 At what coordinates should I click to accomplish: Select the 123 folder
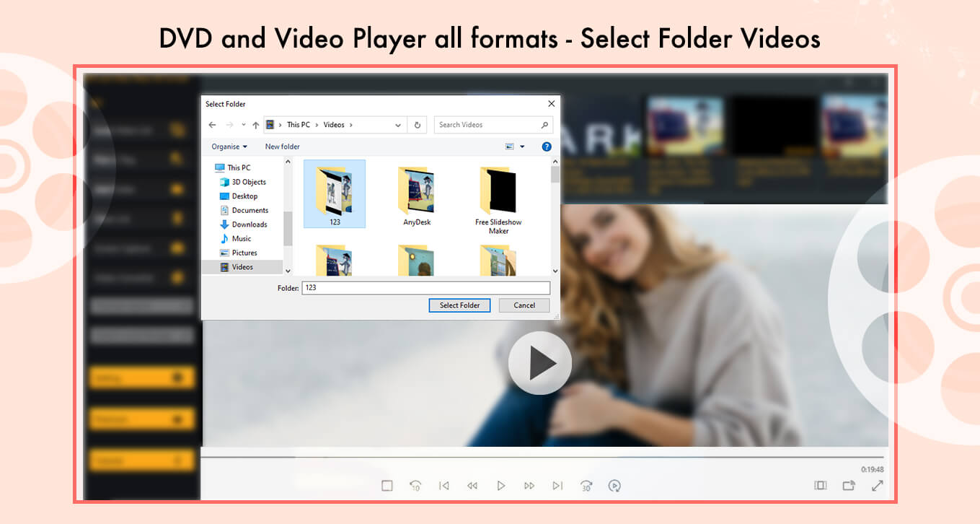point(335,193)
